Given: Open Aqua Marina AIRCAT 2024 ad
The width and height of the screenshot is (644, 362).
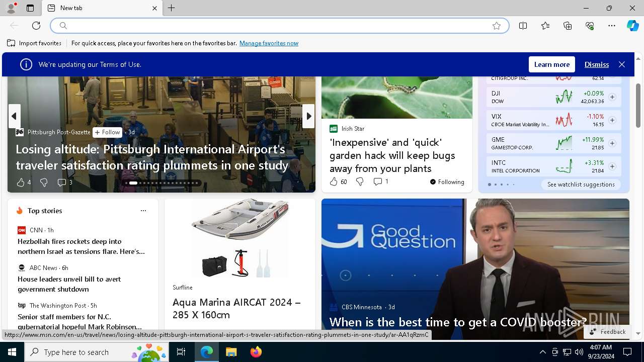Looking at the screenshot, I should pyautogui.click(x=236, y=308).
